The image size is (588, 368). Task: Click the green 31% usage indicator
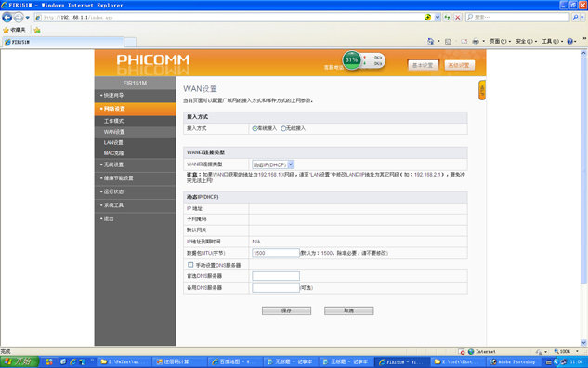[352, 60]
